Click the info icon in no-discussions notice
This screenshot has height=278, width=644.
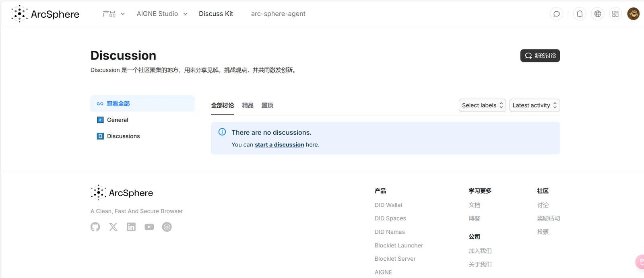pos(222,132)
